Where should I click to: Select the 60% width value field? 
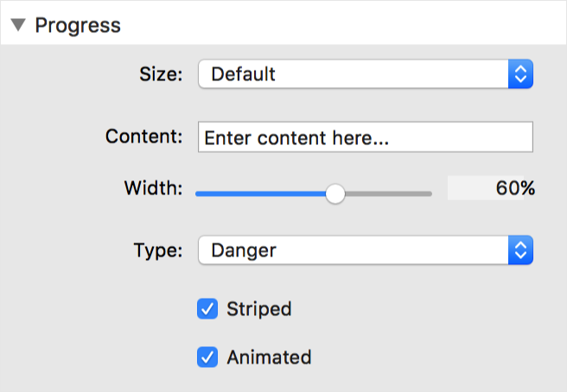[491, 188]
